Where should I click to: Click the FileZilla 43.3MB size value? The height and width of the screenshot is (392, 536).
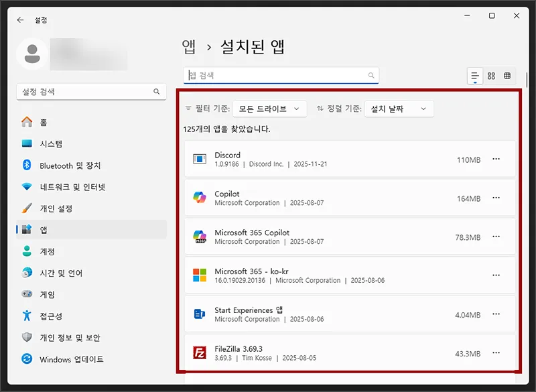pyautogui.click(x=468, y=354)
